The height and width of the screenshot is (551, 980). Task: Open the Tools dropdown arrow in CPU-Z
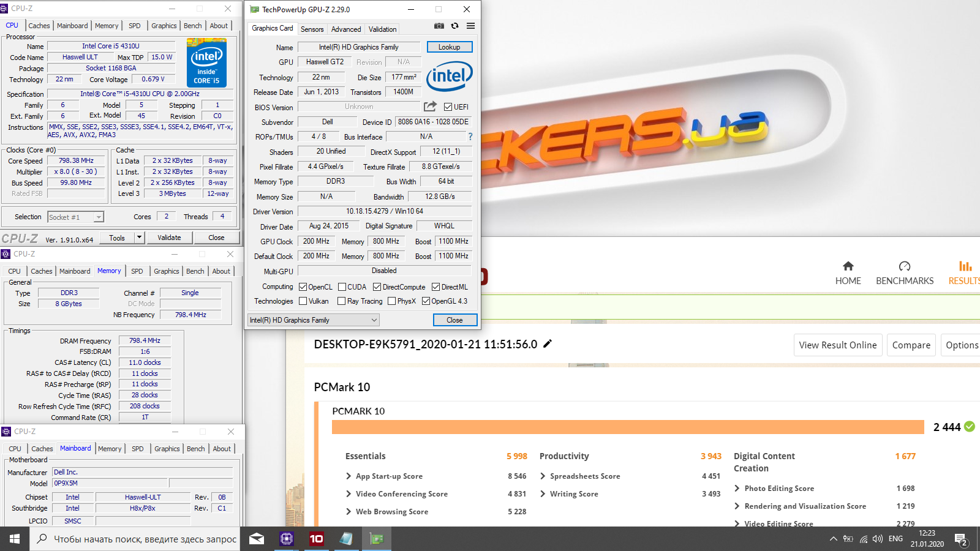pos(139,237)
